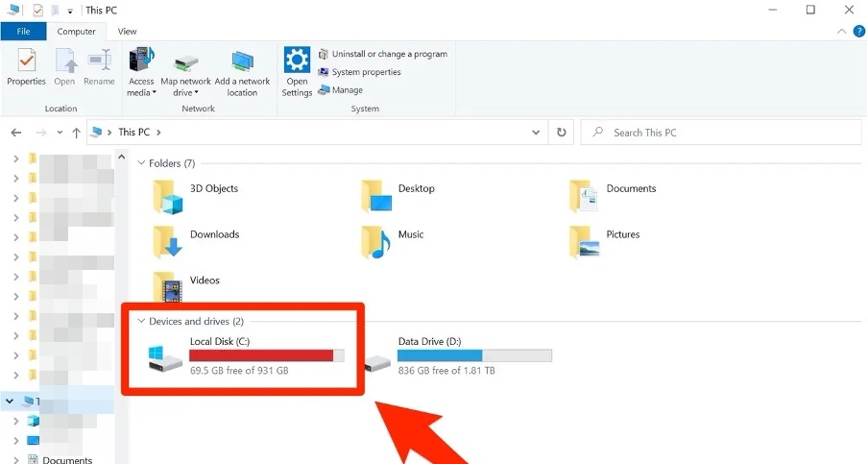Open recent locations dropdown beside the forward arrow
The image size is (868, 464).
[x=60, y=133]
